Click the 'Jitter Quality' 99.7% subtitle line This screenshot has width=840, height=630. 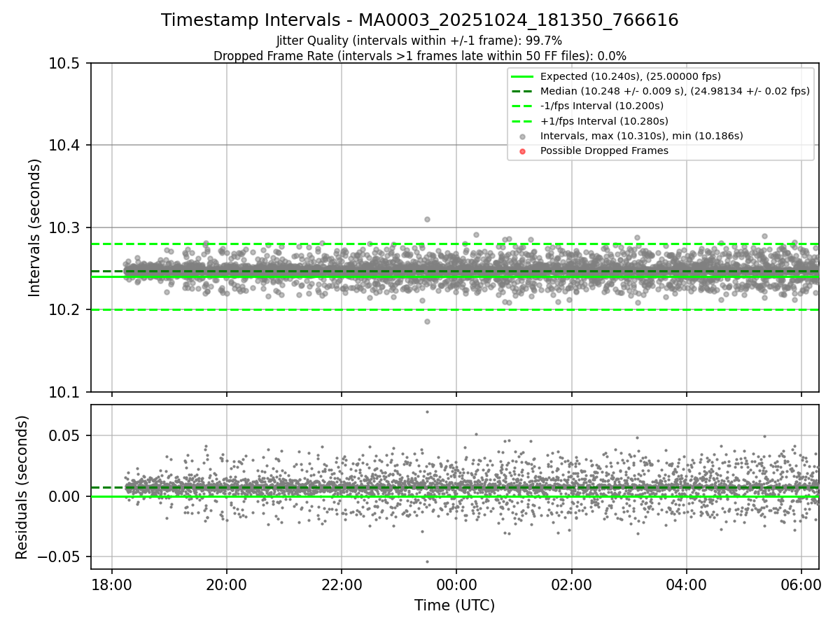click(x=419, y=41)
